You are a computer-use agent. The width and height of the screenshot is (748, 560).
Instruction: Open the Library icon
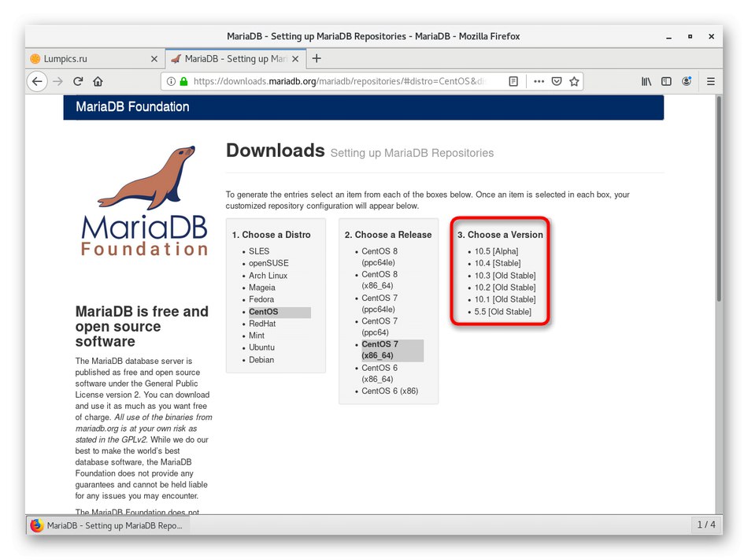click(646, 82)
